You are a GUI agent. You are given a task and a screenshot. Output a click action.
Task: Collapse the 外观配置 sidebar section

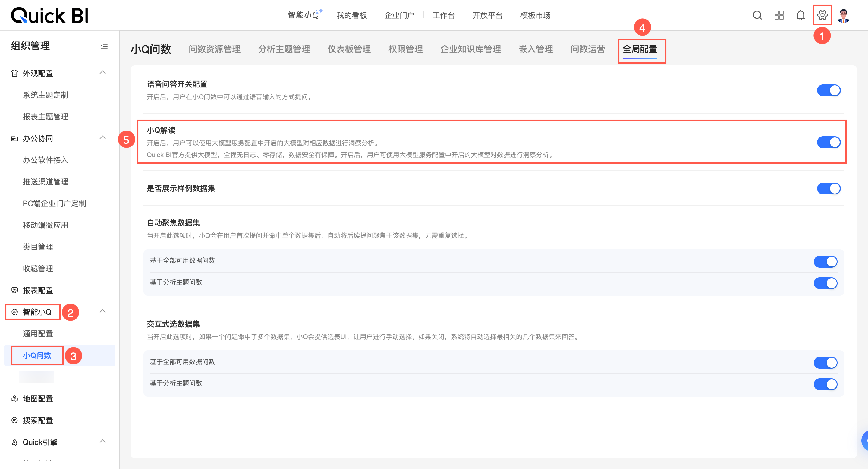pos(103,73)
